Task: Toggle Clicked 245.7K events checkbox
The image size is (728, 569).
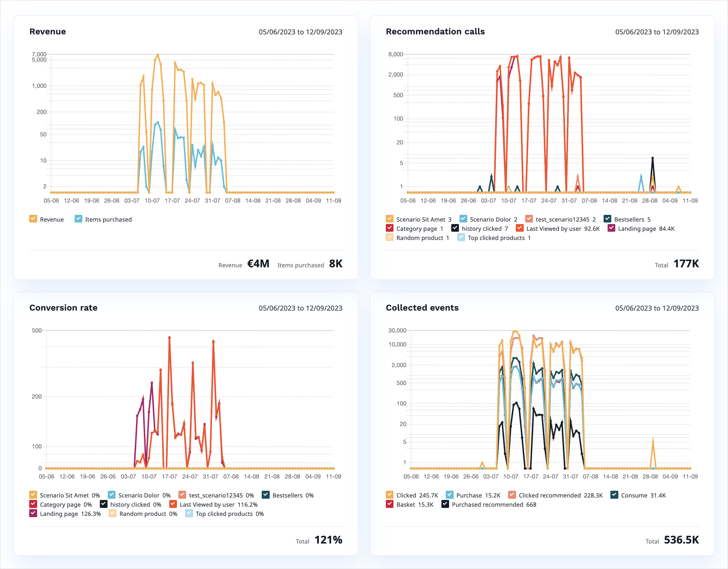Action: coord(389,495)
